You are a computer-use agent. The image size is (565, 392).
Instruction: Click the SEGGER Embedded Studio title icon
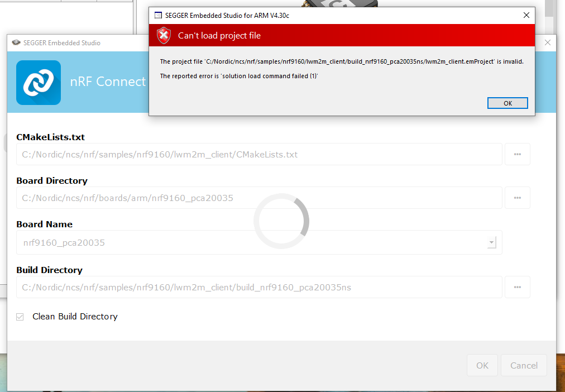coord(16,42)
